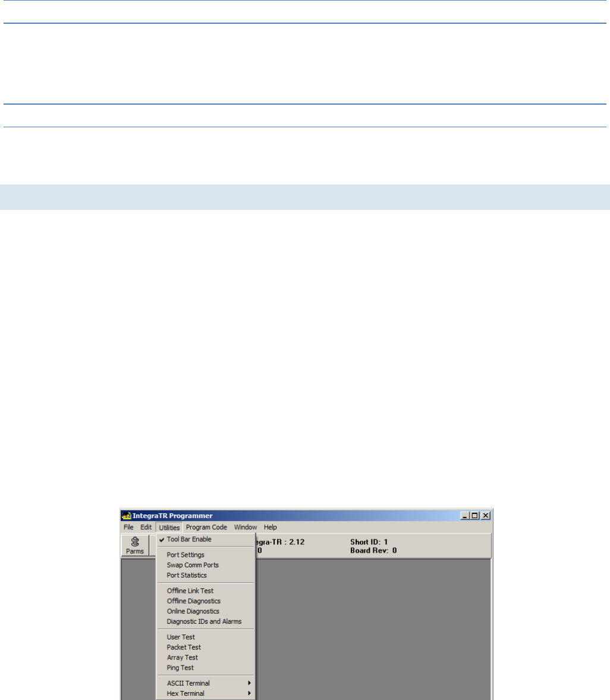Toggle the Tool Bar Enable checkmark

[x=206, y=539]
